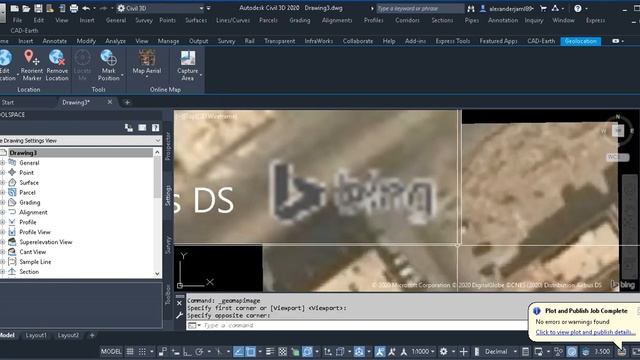Add a new drawing tab with plus button
640x360 pixels.
pos(127,102)
